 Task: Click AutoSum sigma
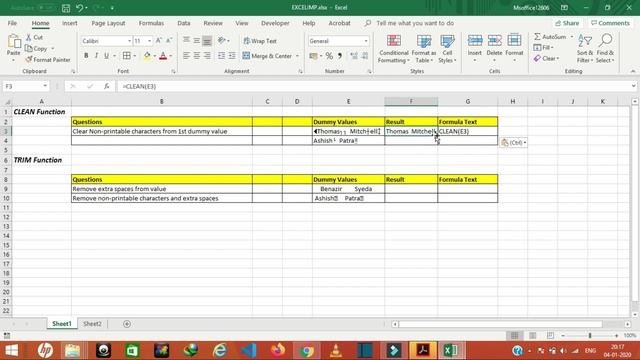(x=550, y=37)
